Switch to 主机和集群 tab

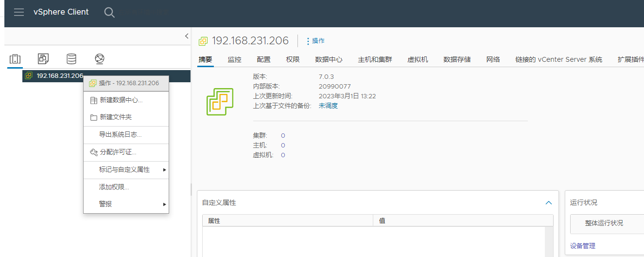375,59
